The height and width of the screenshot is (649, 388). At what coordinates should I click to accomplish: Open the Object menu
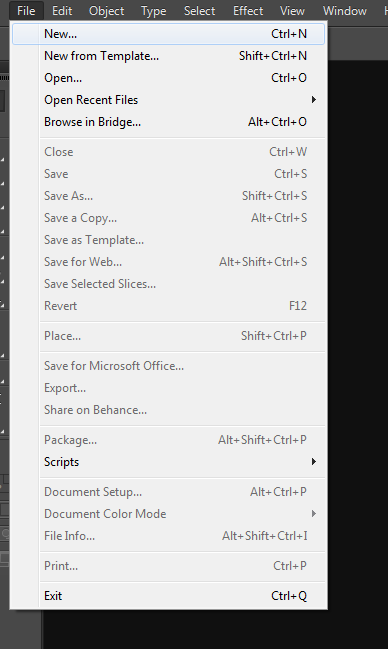106,10
